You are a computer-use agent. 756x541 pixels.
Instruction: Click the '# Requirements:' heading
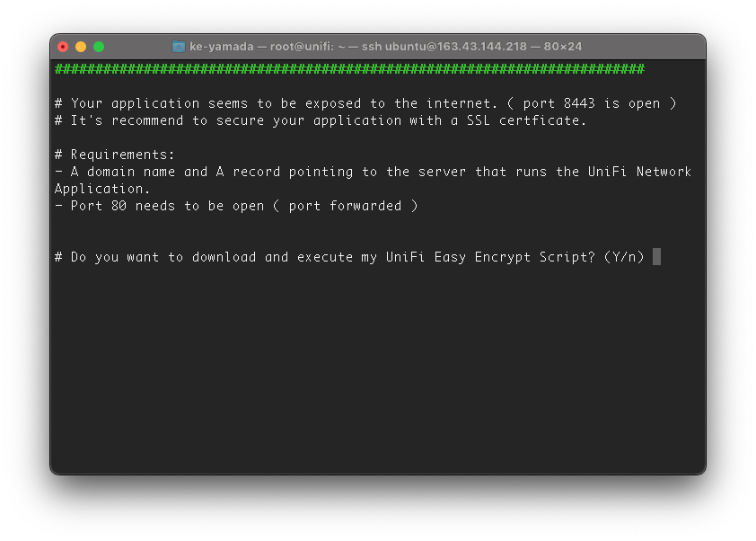pos(115,155)
